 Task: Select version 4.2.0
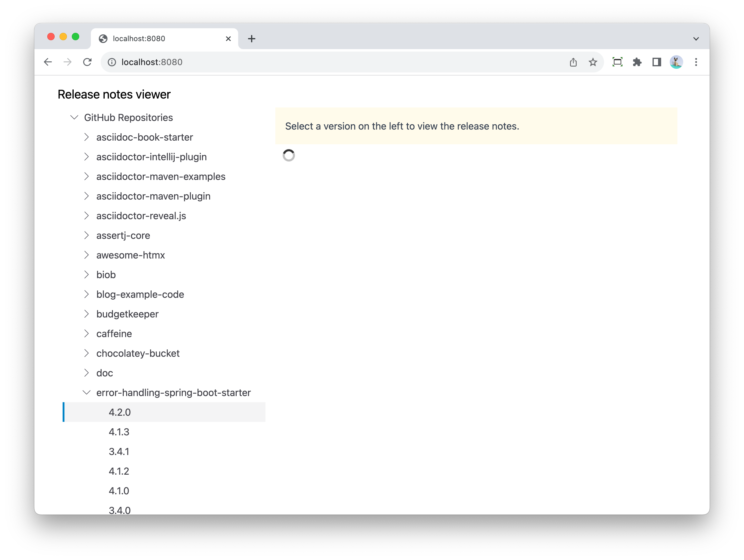(164, 412)
